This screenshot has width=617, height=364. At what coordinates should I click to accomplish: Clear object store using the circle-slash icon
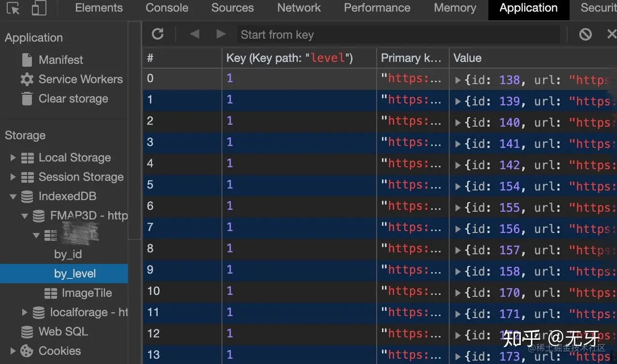[x=586, y=34]
